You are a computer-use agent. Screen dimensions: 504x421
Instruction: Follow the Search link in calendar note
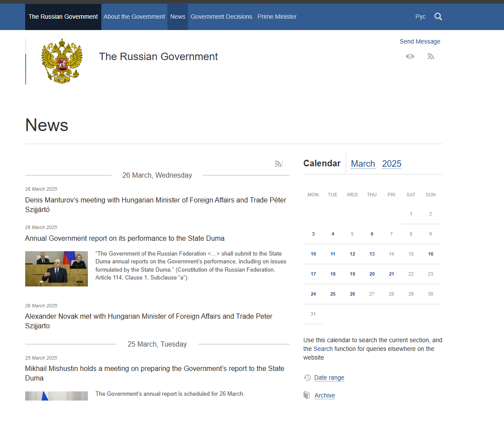[323, 349]
